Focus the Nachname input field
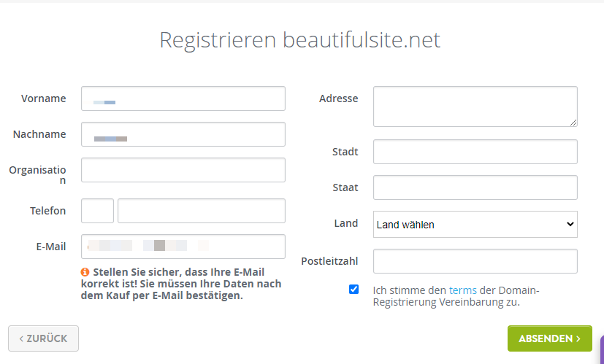 pos(183,134)
